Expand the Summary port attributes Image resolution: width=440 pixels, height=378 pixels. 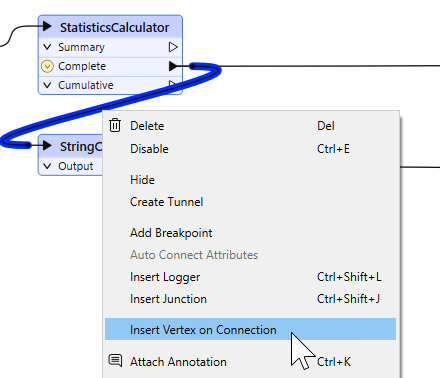coord(47,47)
